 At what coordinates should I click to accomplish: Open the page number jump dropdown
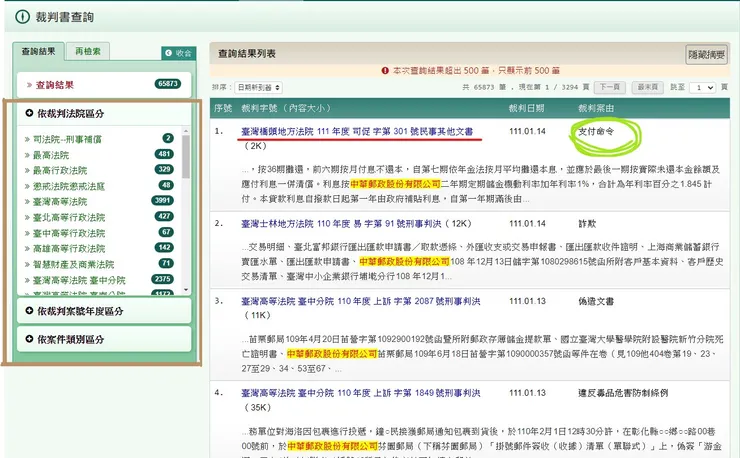point(704,88)
